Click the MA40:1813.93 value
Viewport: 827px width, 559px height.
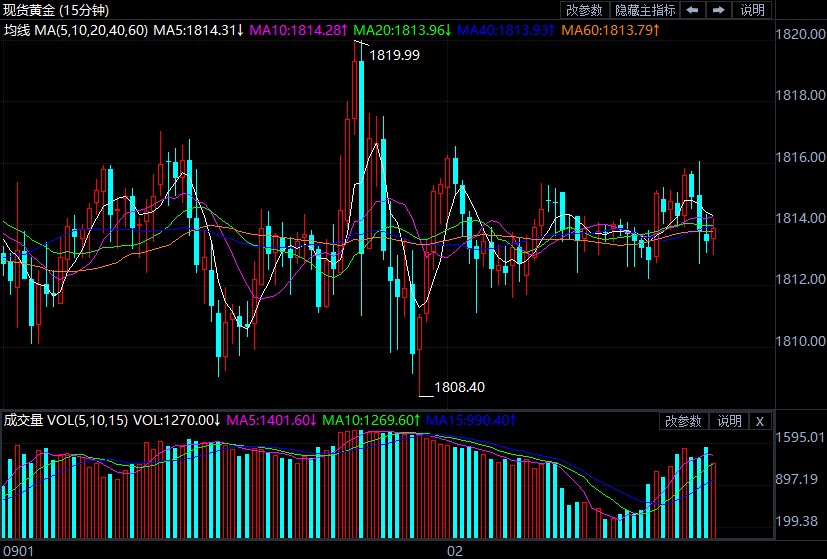click(x=506, y=31)
